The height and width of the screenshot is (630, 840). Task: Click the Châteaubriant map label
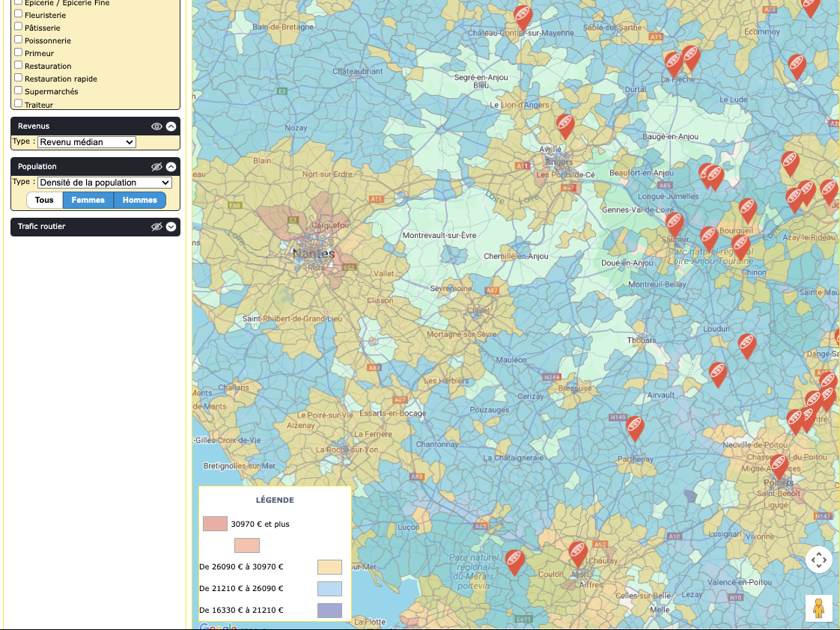point(357,71)
